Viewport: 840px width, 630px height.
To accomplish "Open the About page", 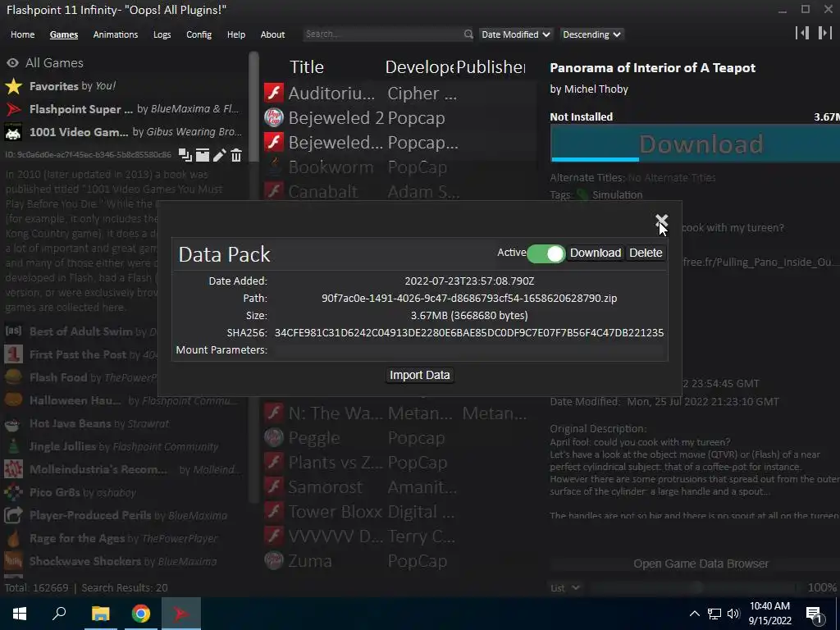I will pyautogui.click(x=272, y=34).
